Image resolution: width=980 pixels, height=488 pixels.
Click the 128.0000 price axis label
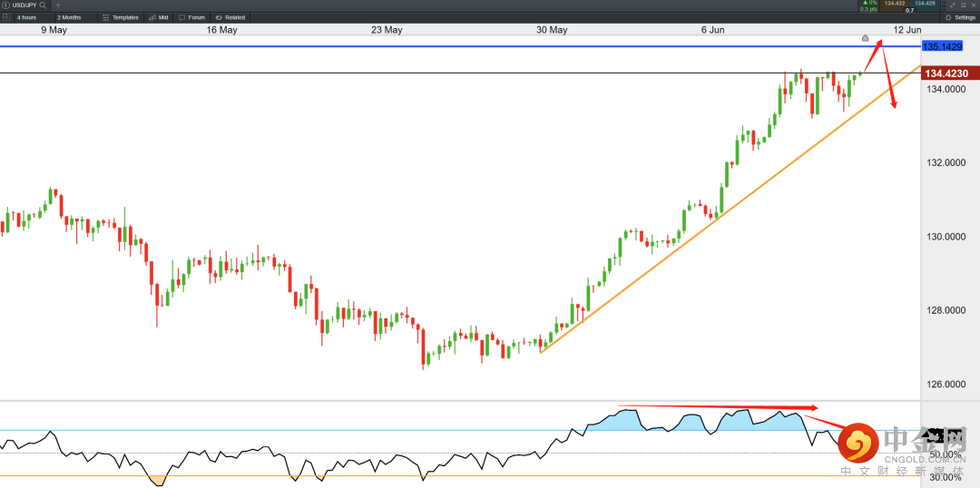pyautogui.click(x=945, y=310)
